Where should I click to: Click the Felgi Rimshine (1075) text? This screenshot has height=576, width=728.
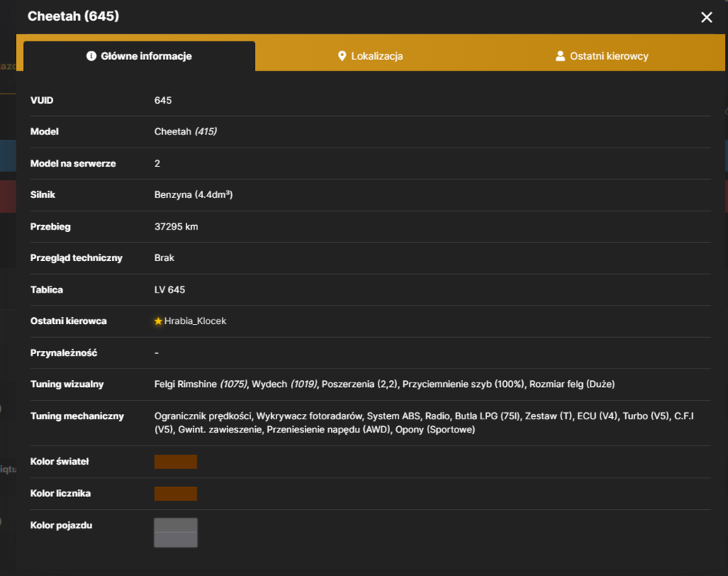(x=200, y=384)
